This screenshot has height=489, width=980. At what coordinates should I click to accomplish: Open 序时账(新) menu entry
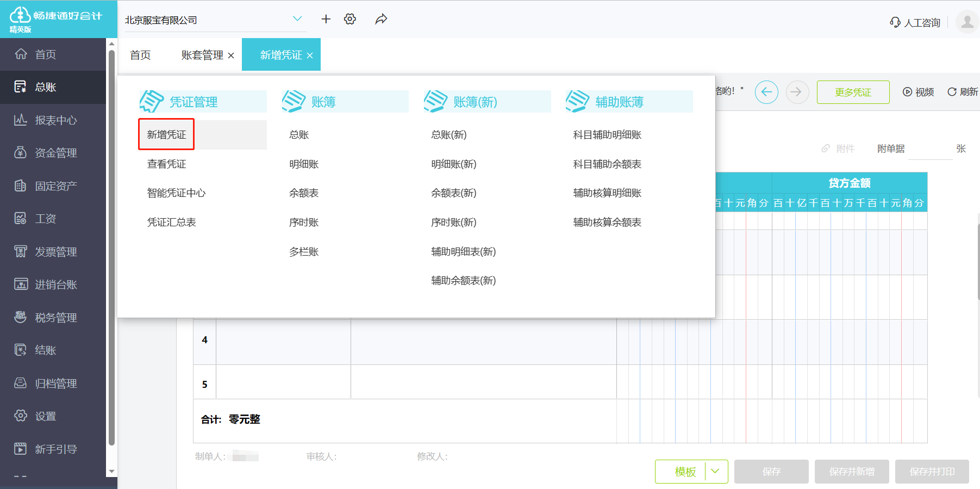[x=454, y=222]
